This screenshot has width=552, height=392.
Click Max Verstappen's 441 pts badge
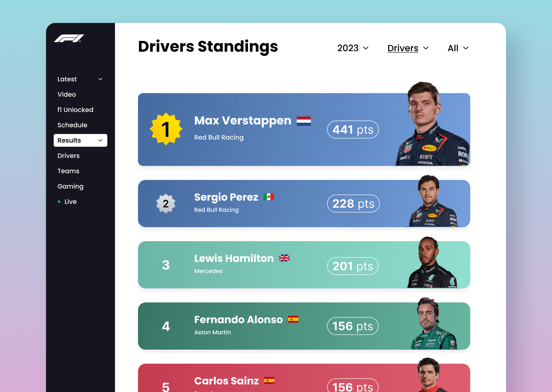353,130
